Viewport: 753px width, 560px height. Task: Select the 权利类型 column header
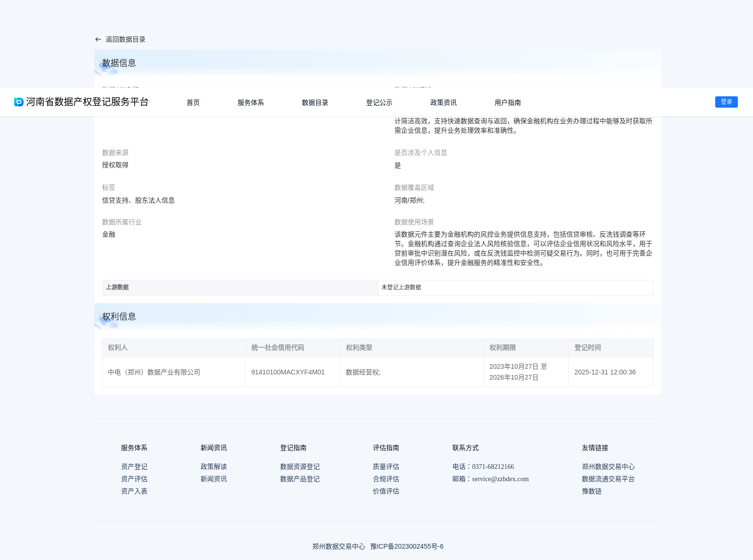(x=411, y=348)
